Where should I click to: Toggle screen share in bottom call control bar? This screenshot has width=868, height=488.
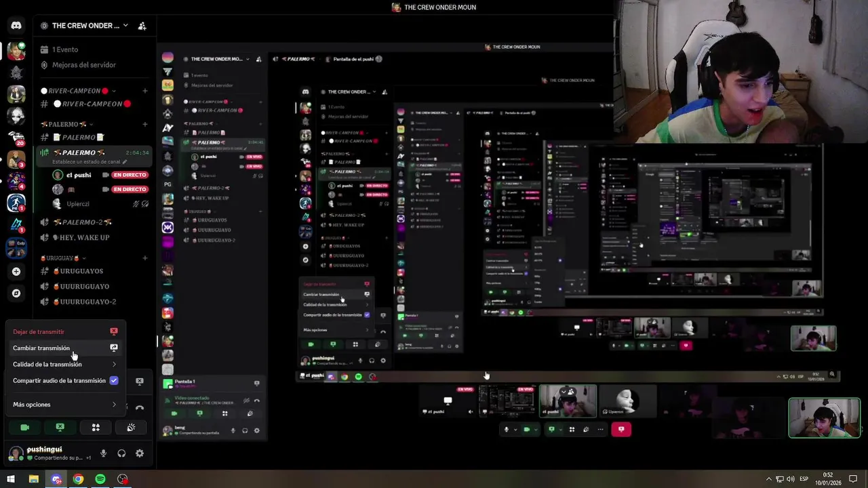551,429
